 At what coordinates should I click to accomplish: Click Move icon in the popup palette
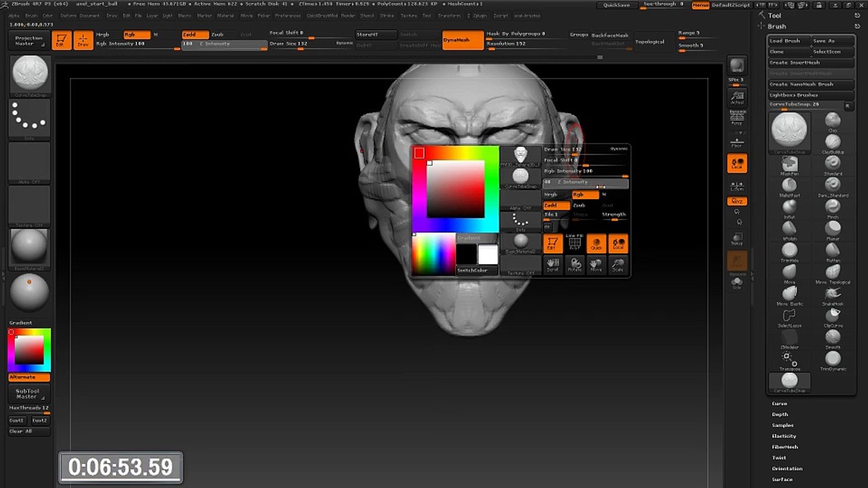click(596, 264)
